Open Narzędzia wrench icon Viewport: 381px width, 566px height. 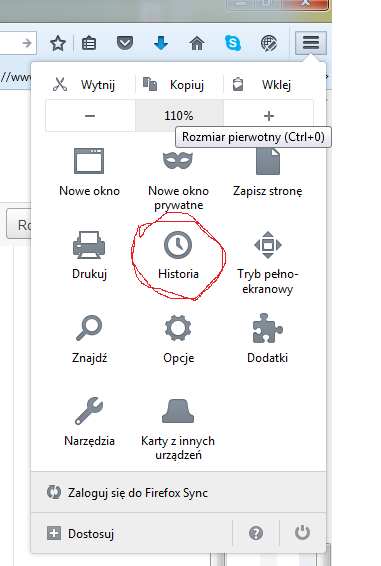click(89, 411)
